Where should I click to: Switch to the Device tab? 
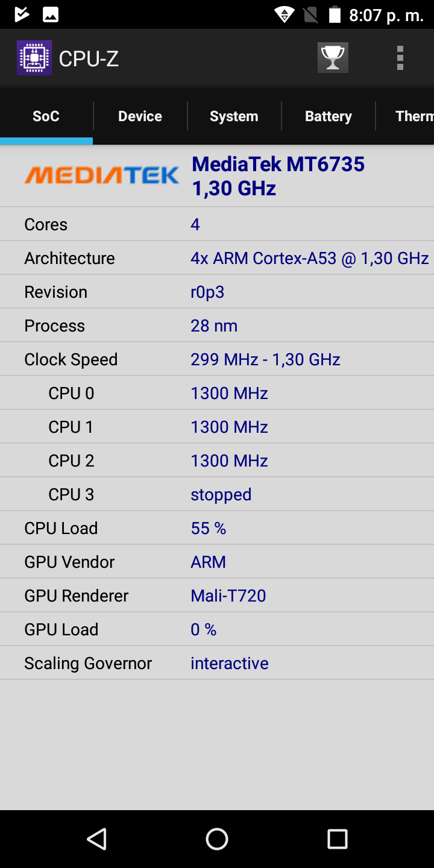[140, 116]
